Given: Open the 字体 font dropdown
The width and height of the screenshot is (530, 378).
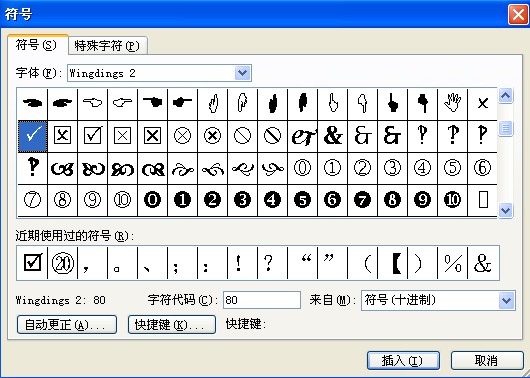Looking at the screenshot, I should (x=243, y=73).
